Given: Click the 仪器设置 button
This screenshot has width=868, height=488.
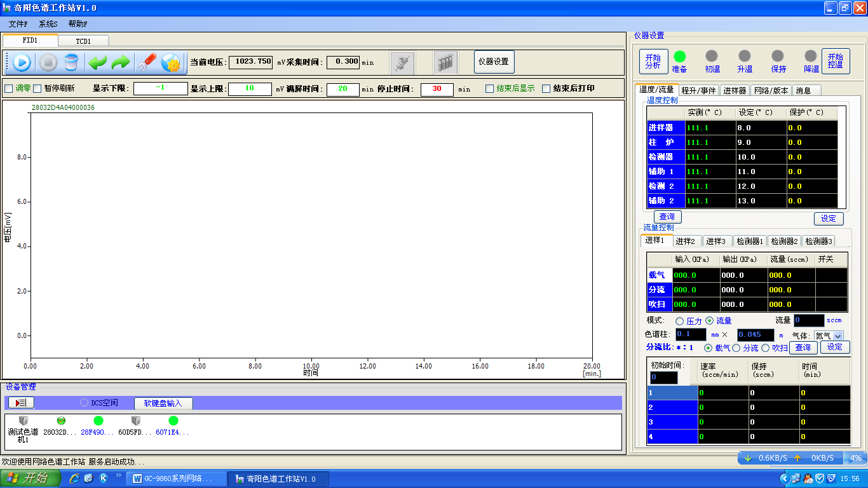Looking at the screenshot, I should click(494, 62).
